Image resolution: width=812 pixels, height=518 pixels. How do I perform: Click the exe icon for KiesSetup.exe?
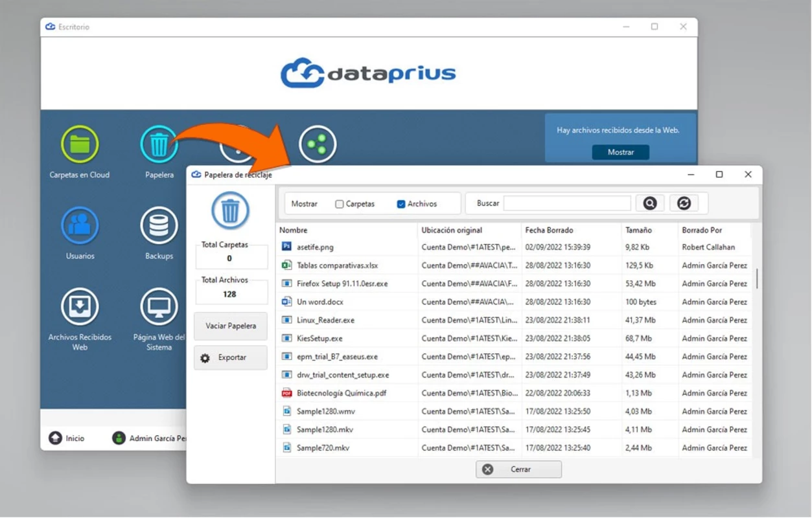pyautogui.click(x=287, y=338)
